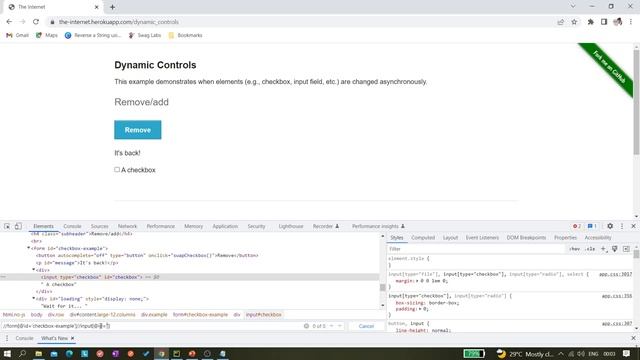Click the new style rule plus icon
The image size is (640, 360).
[x=603, y=249]
